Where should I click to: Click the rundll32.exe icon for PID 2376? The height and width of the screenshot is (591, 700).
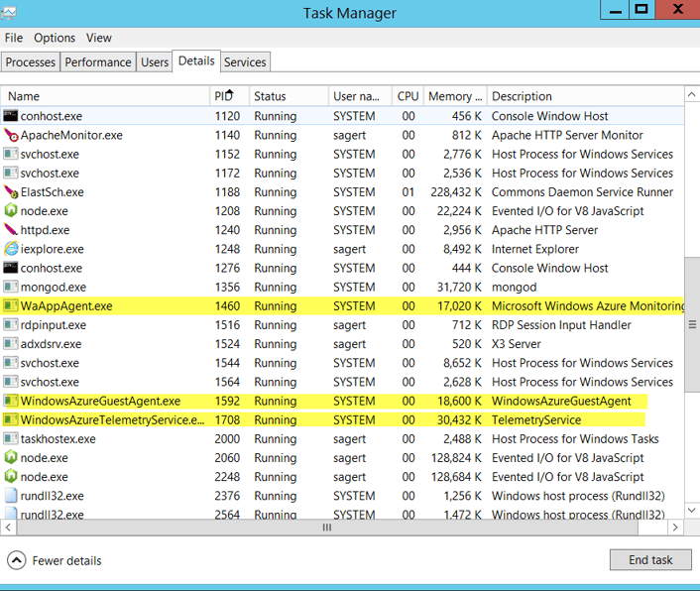[11, 496]
